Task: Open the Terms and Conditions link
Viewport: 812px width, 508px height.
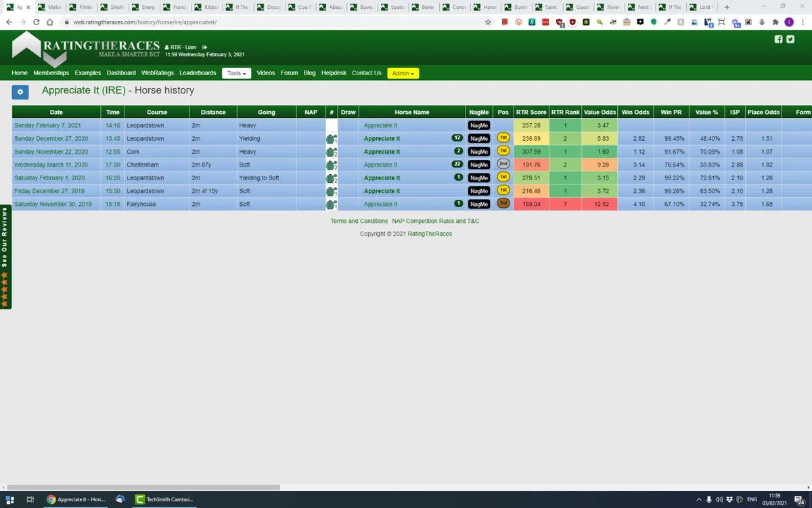Action: coord(359,221)
